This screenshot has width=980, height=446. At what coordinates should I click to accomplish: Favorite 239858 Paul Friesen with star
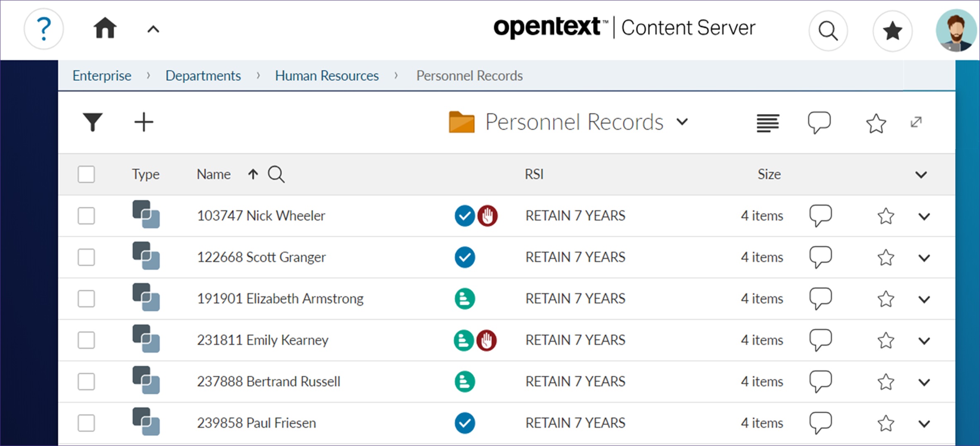pos(886,423)
